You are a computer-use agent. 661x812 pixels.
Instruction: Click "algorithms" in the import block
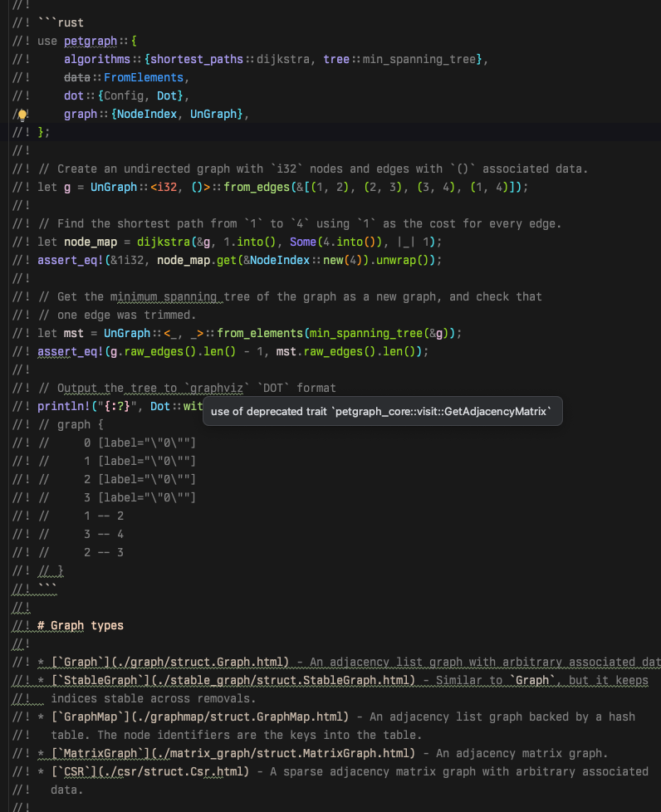tap(97, 59)
